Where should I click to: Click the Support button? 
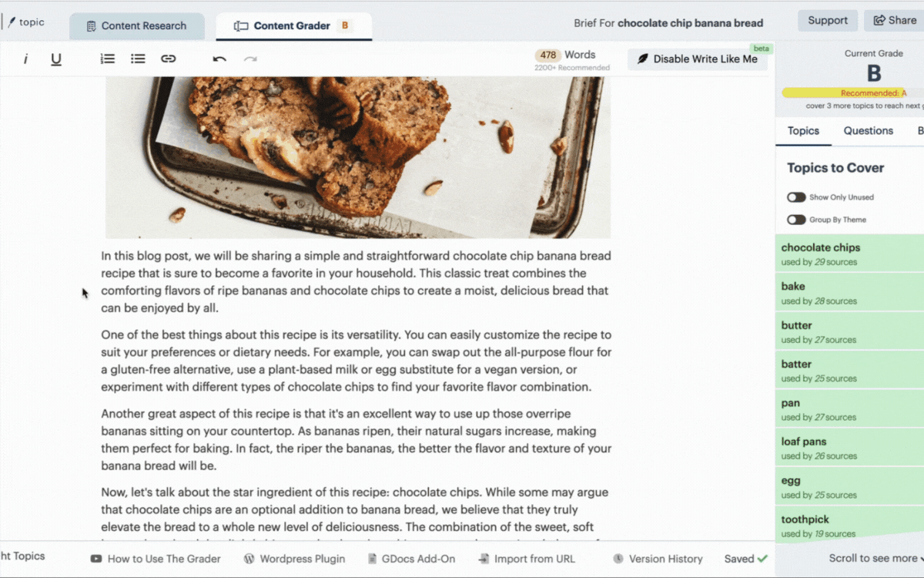tap(828, 21)
